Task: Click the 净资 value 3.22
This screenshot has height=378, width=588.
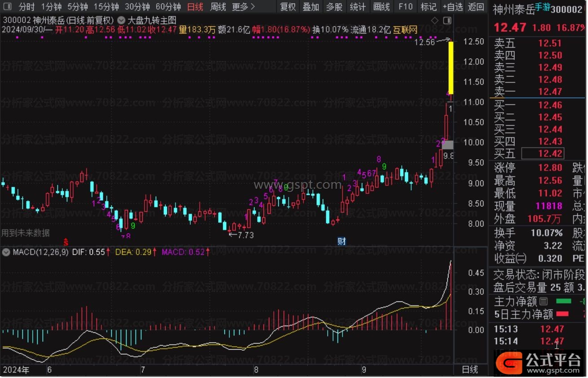Action: 553,246
